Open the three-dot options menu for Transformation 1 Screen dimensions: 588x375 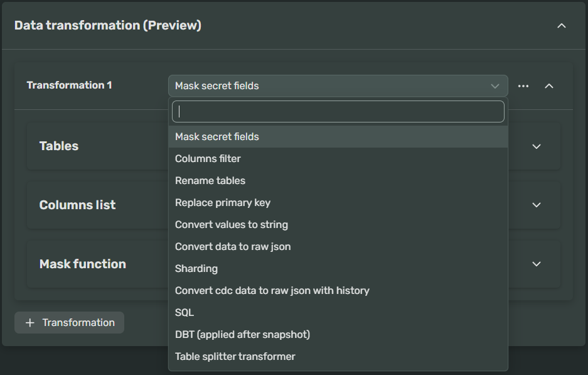[523, 86]
